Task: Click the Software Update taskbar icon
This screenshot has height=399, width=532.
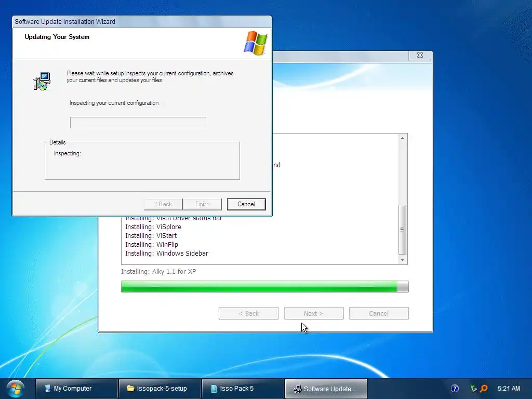Action: coord(297,389)
